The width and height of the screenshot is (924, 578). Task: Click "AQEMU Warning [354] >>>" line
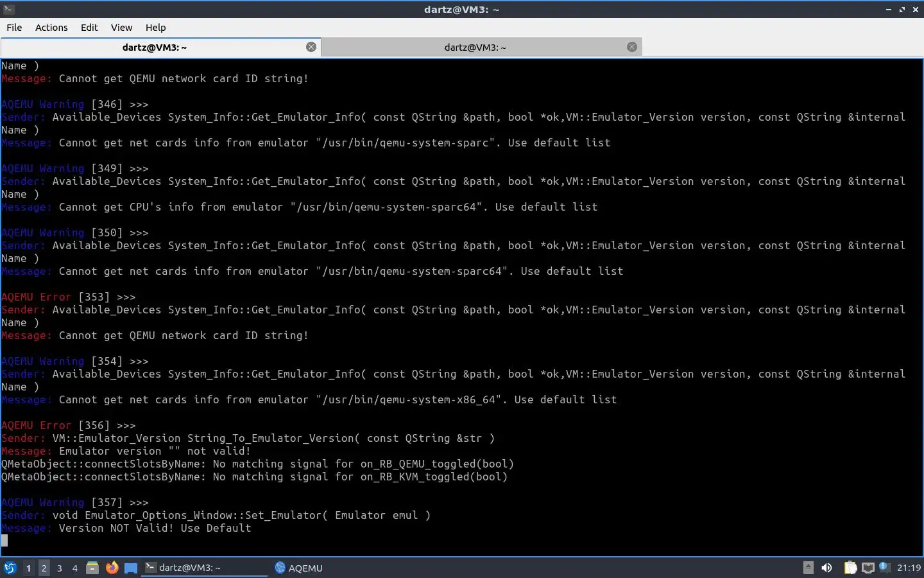coord(75,361)
